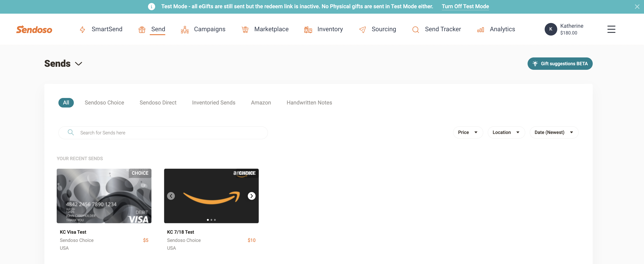Select first carousel dot on Amazon card
This screenshot has height=264, width=644.
[208, 220]
